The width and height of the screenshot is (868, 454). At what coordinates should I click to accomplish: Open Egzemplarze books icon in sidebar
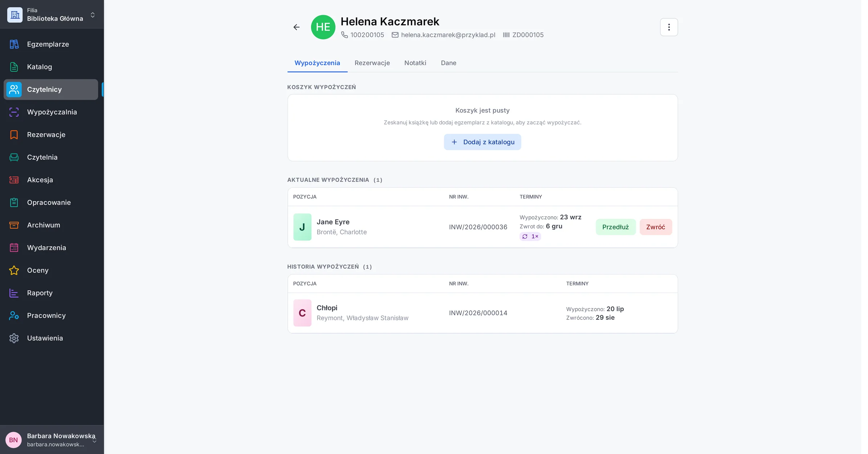pos(14,44)
